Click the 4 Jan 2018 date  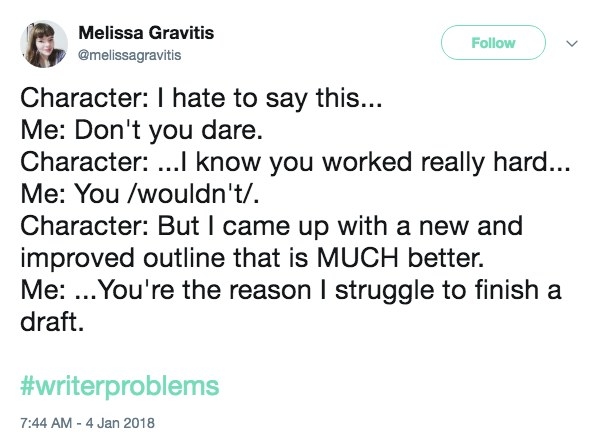coord(120,423)
